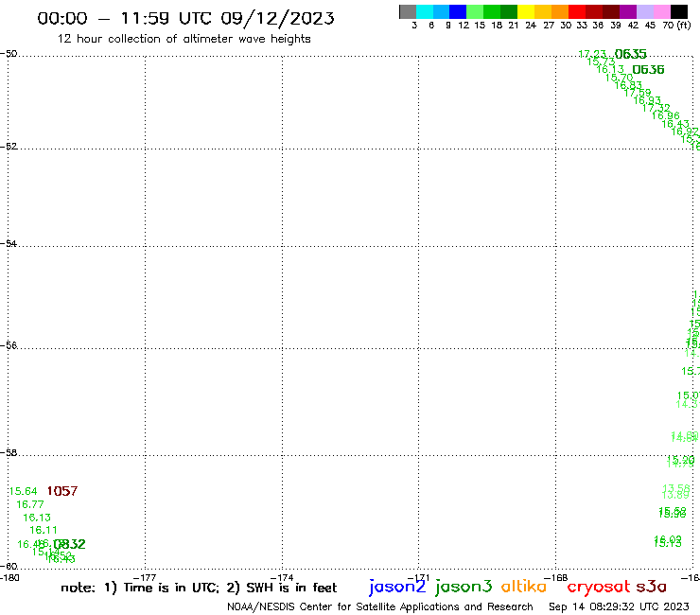The width and height of the screenshot is (700, 615).
Task: Click the 16.83 wave height value
Action: point(628,85)
